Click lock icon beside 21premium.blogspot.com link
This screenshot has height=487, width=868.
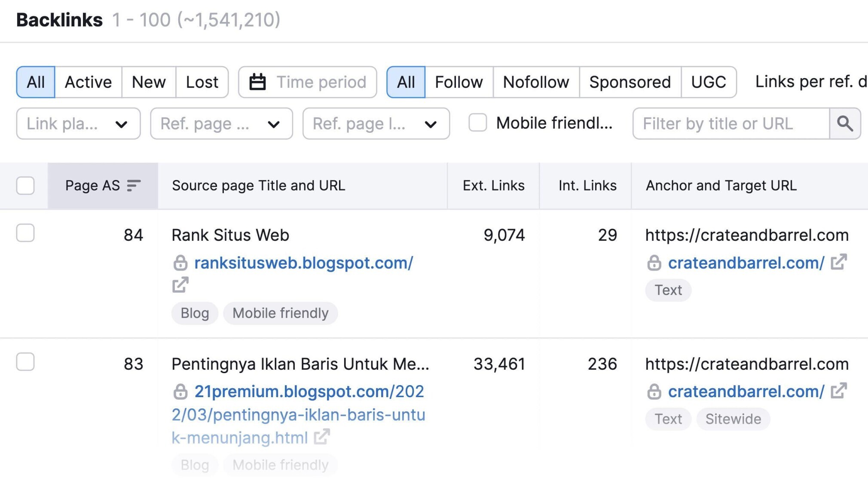180,392
